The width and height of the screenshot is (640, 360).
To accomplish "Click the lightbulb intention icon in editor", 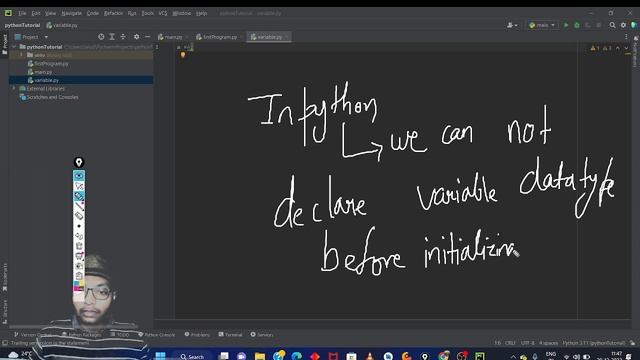I will click(183, 55).
